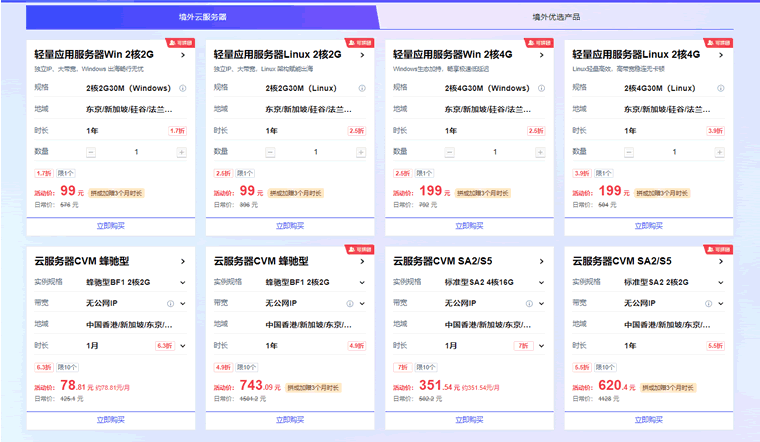The width and height of the screenshot is (760, 442).
Task: Open arrow on 蜂驰型 card priced 743.09元
Action: (362, 262)
